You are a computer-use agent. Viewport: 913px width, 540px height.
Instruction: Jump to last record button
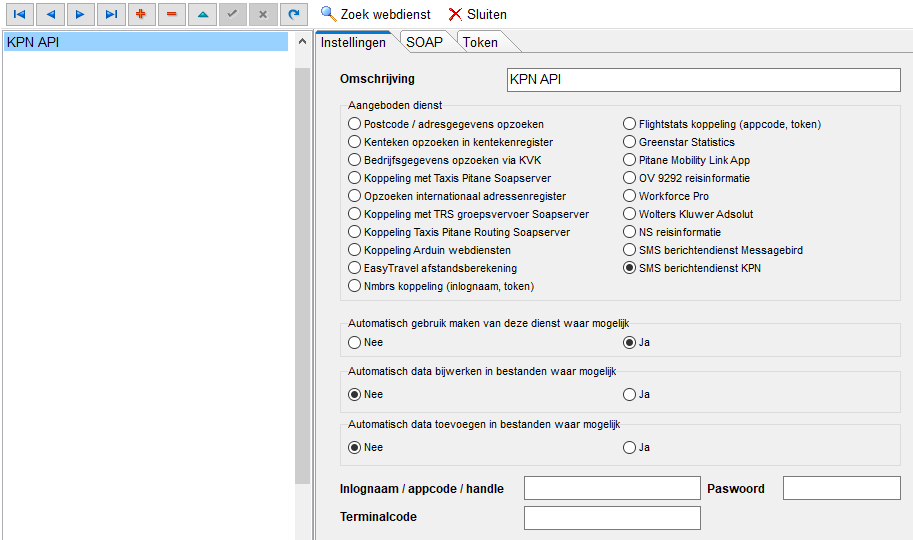[x=111, y=14]
